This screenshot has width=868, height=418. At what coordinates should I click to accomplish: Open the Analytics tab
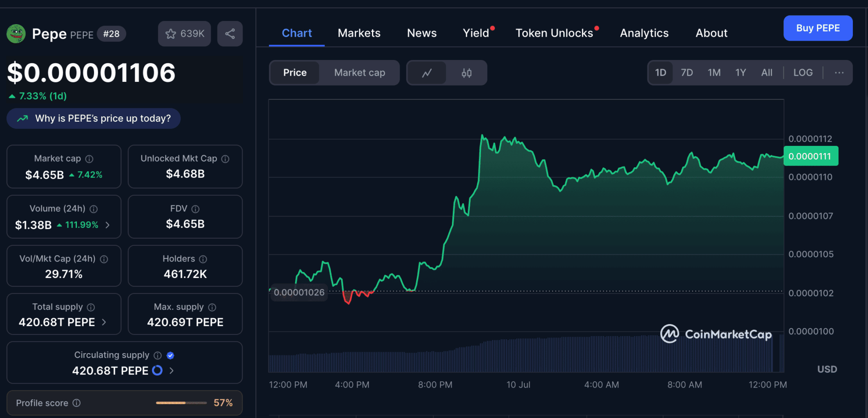644,33
